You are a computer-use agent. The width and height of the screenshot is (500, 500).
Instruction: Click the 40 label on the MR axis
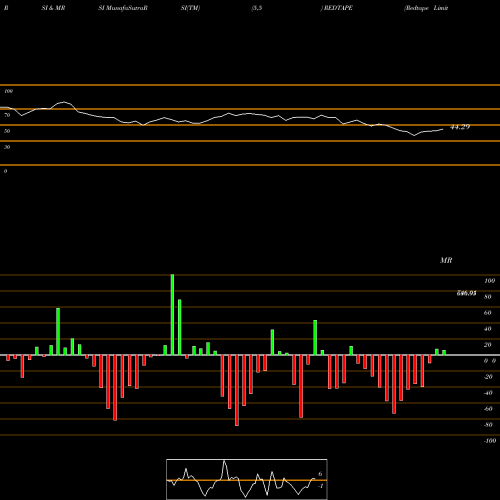[x=488, y=329]
